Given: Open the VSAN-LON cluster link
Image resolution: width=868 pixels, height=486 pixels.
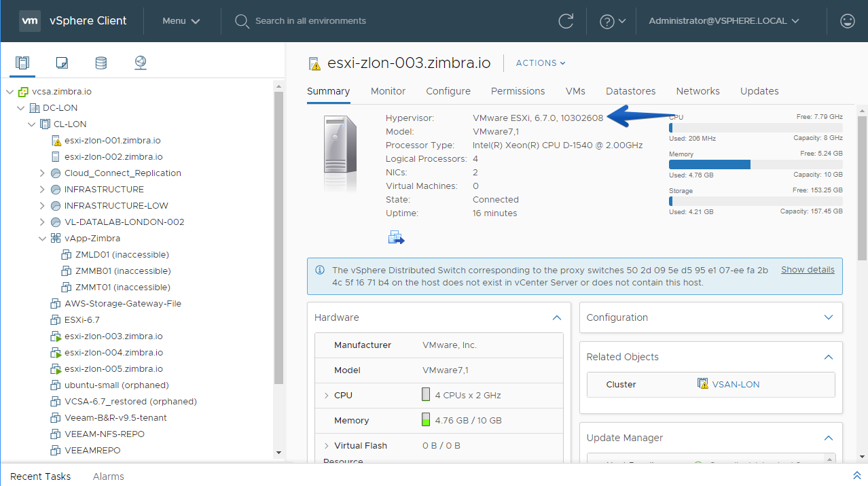Looking at the screenshot, I should 736,384.
